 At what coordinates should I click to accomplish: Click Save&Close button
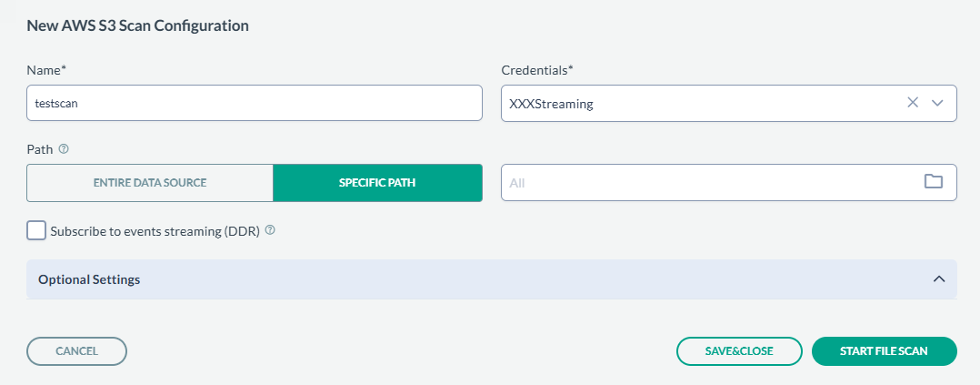point(739,350)
